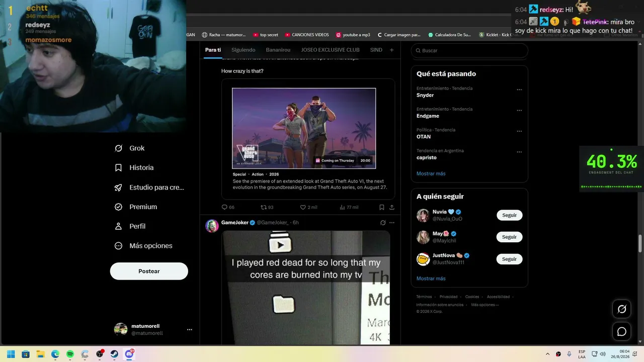This screenshot has width=644, height=362.
Task: Bookmark the GTA VI post
Action: point(382,207)
